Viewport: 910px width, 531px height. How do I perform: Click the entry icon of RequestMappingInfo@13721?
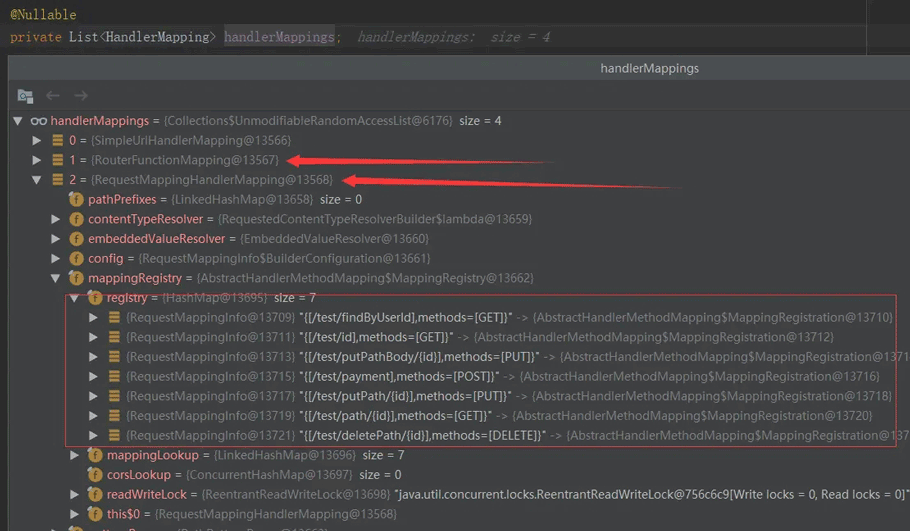pos(114,436)
